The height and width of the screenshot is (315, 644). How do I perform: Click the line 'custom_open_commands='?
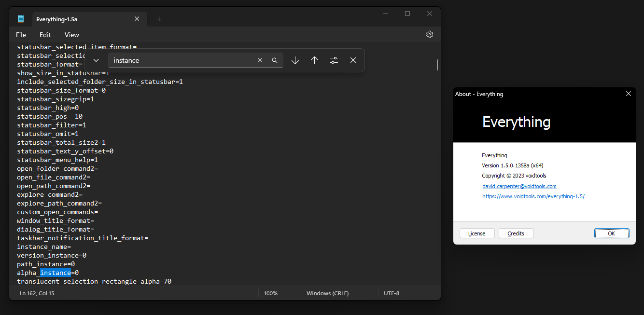click(x=57, y=212)
